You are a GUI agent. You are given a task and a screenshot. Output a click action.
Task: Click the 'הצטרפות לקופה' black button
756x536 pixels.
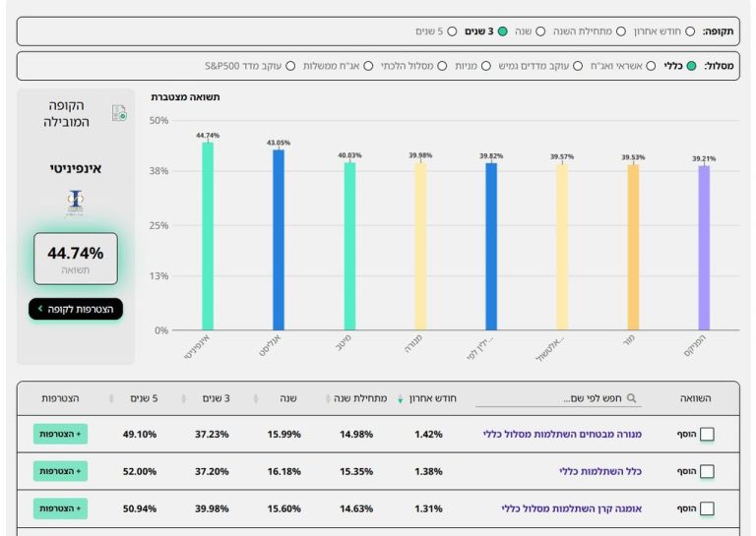tap(76, 309)
